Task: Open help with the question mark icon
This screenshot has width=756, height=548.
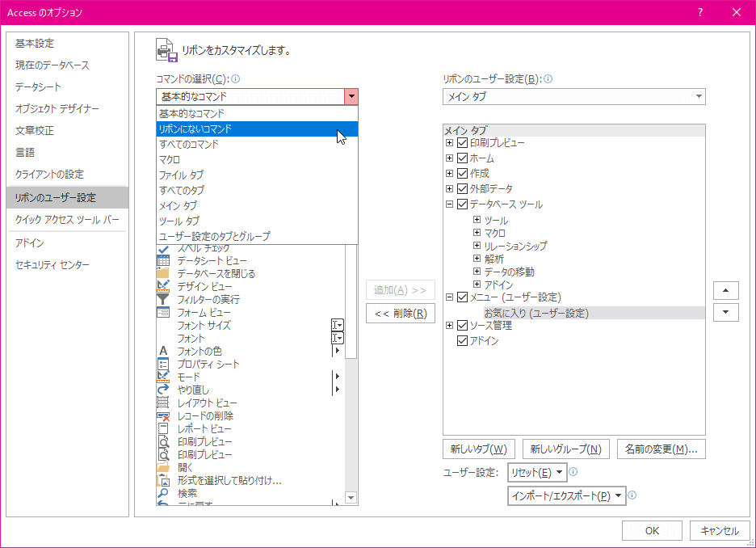Action: tap(700, 13)
